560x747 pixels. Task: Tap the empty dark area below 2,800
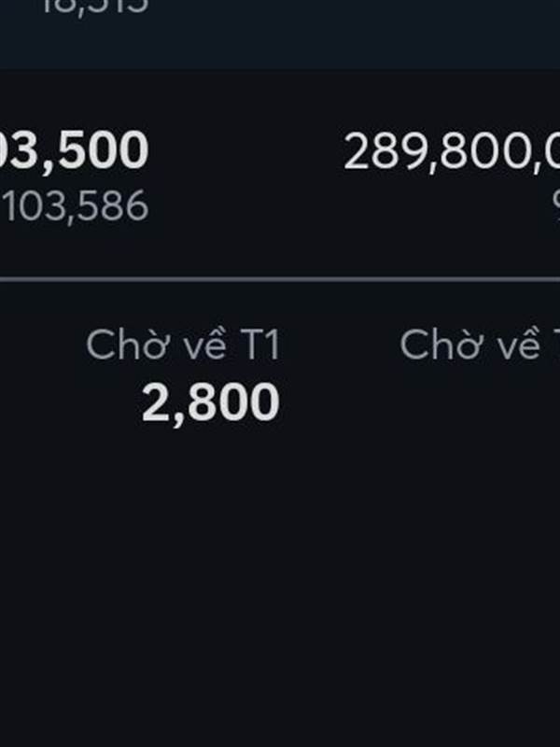[211, 504]
